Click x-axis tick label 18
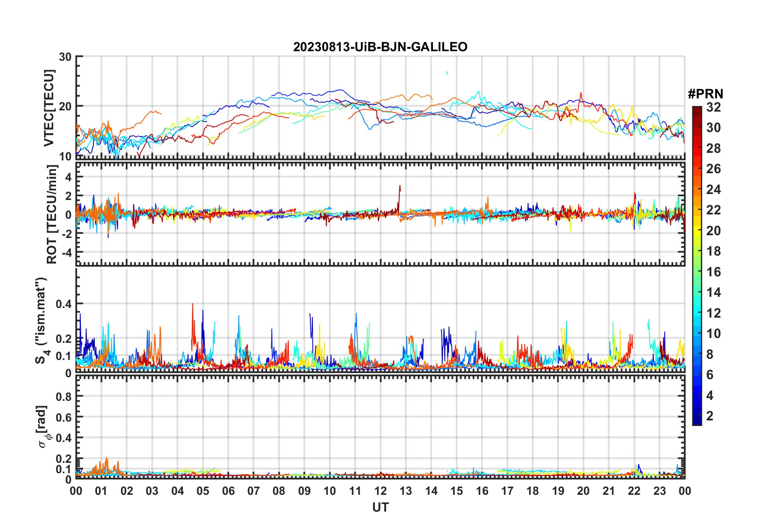The width and height of the screenshot is (761, 532). (533, 491)
